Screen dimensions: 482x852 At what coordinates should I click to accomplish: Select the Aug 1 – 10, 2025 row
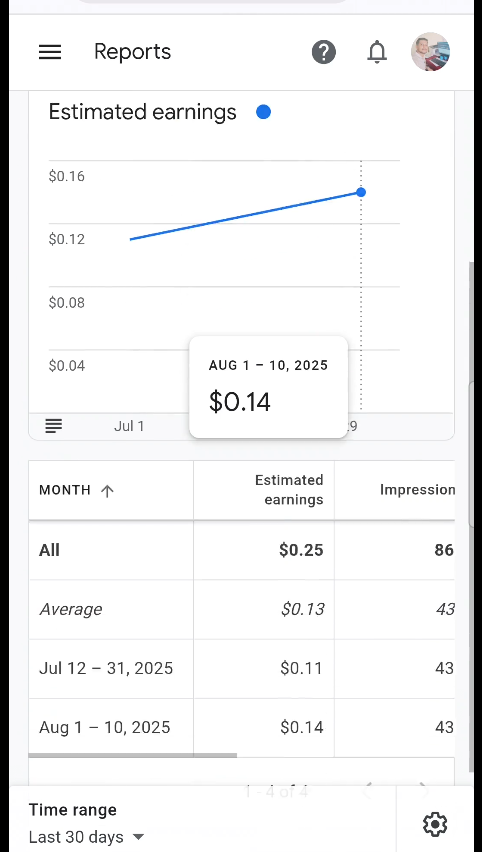[242, 728]
